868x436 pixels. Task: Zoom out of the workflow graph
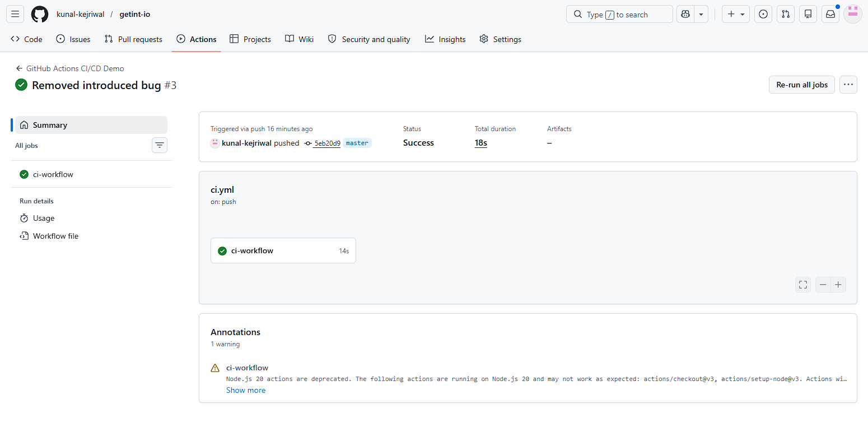(x=823, y=285)
